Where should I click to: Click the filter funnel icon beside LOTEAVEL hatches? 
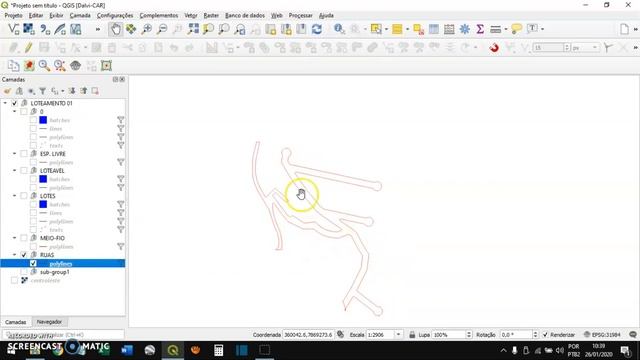coord(120,179)
